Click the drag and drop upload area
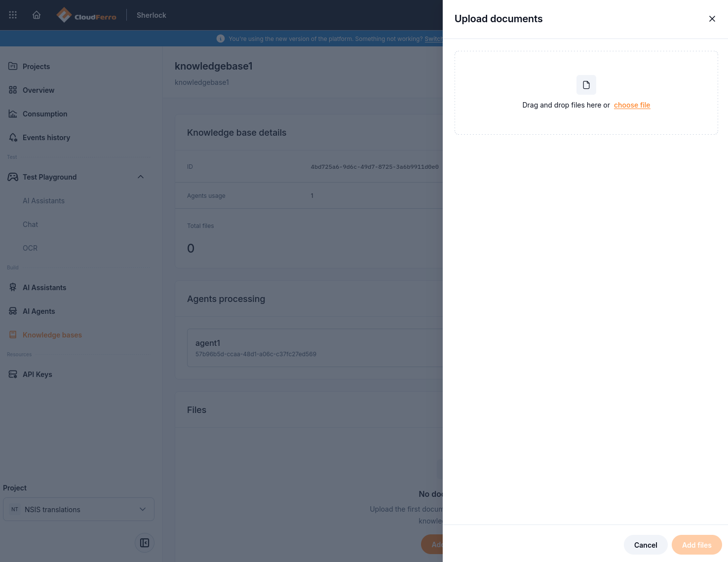728x562 pixels. 586,93
